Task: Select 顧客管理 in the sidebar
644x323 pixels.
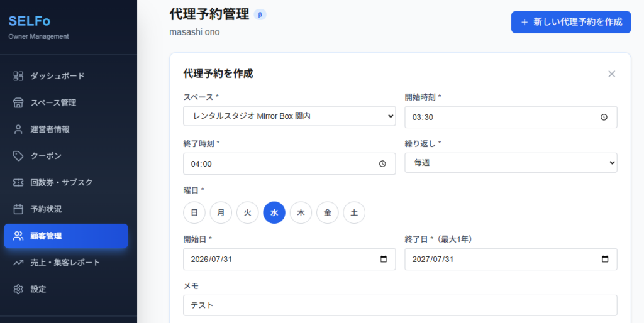Action: point(66,236)
